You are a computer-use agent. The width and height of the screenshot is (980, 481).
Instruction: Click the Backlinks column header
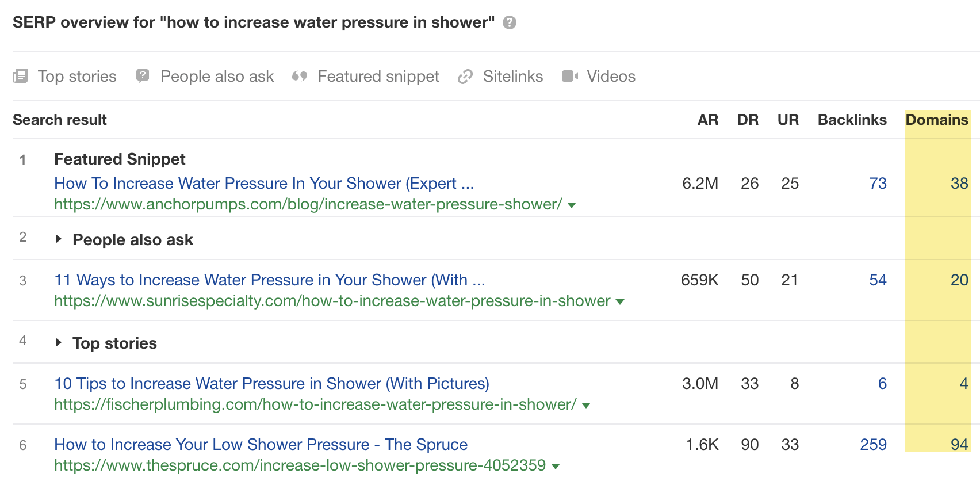(x=852, y=120)
